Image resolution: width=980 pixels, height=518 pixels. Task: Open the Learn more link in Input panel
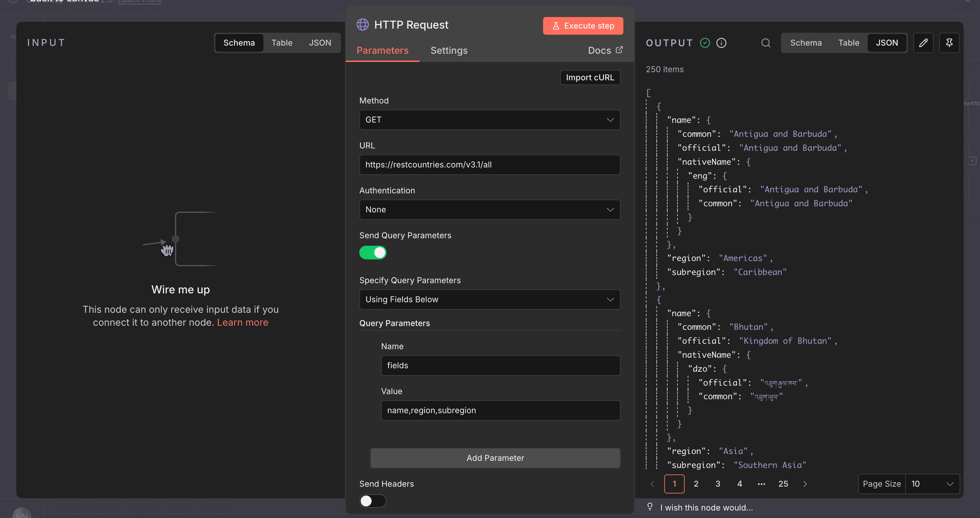point(242,322)
